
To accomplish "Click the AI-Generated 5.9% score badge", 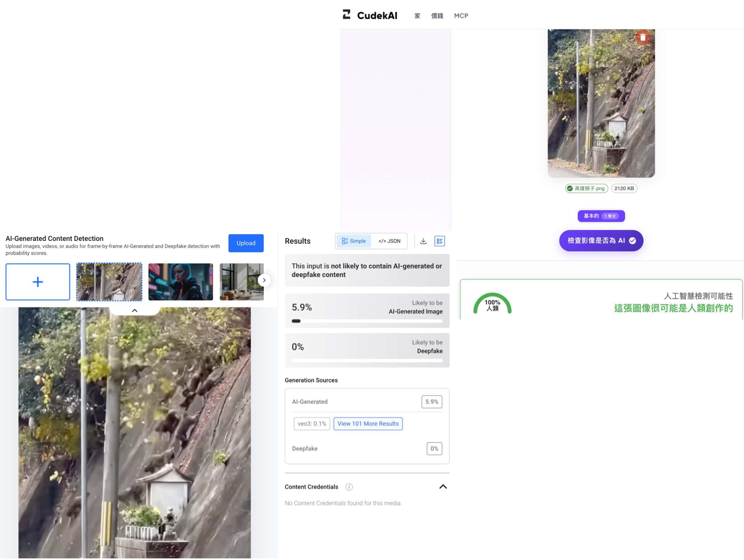I will click(x=432, y=402).
